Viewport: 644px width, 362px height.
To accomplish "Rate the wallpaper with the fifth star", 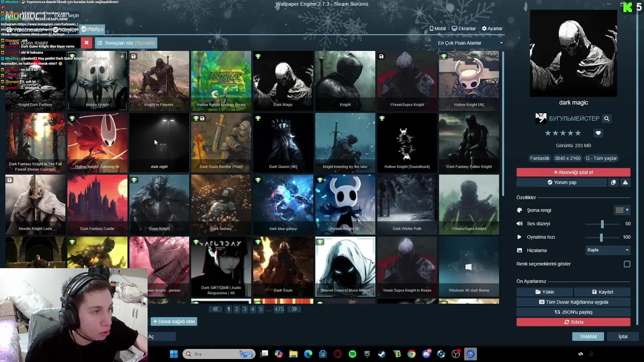I will click(x=578, y=133).
